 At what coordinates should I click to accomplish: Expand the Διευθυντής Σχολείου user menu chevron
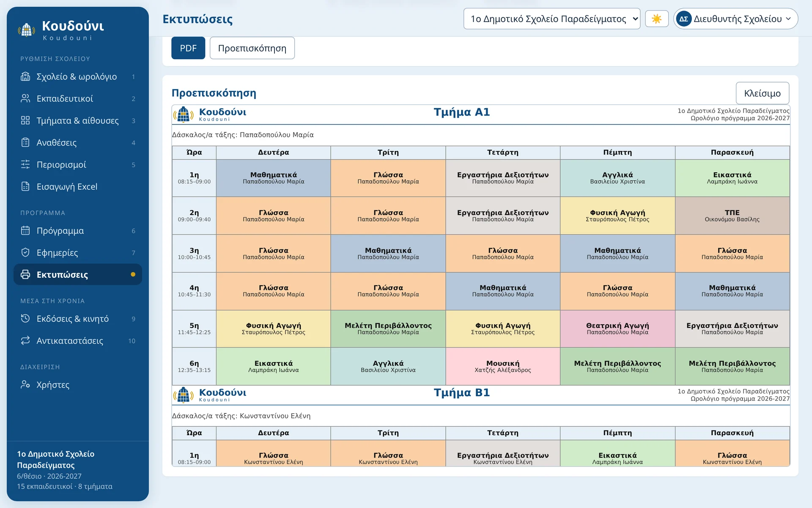pos(788,19)
